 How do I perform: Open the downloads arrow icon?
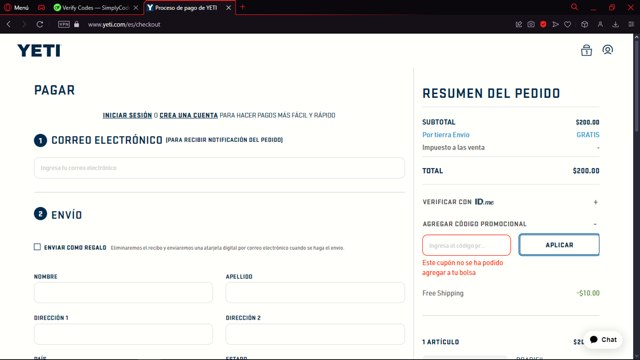(615, 24)
